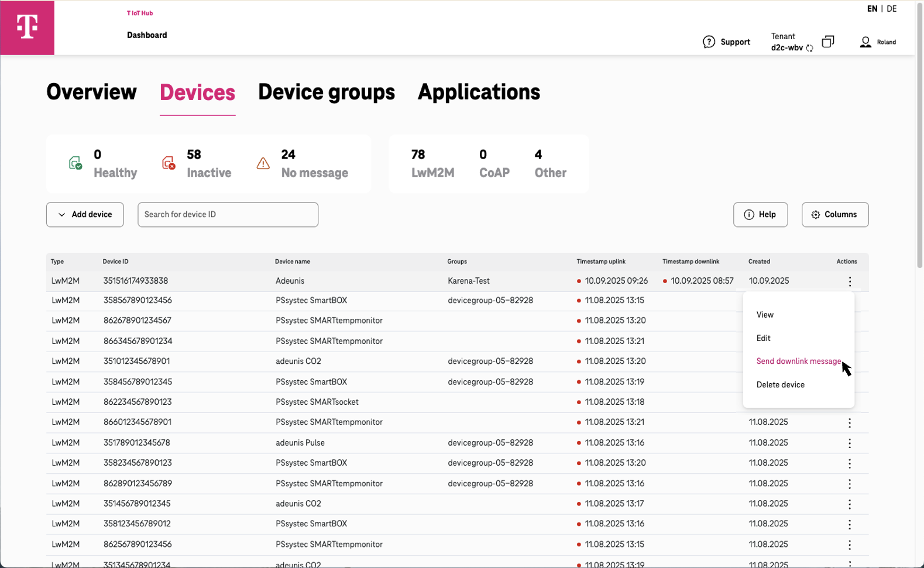Click the Healthy devices status icon

[x=75, y=163]
